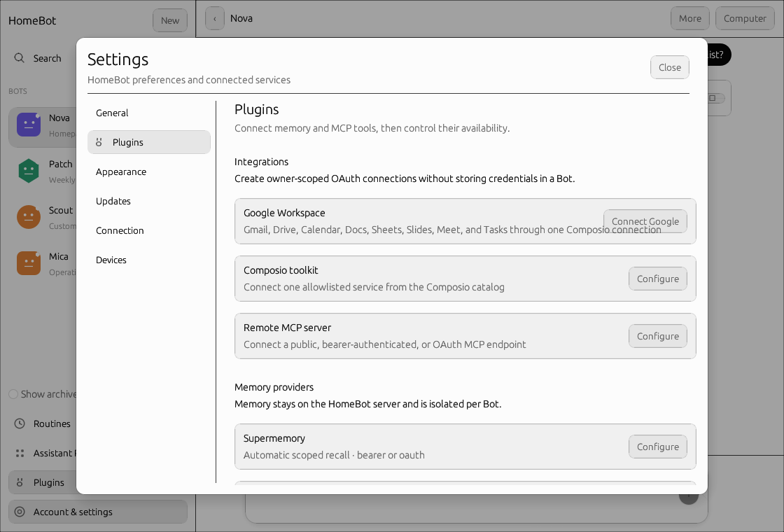Viewport: 784px width, 532px height.
Task: Select Patch bot name in list
Action: tap(60, 164)
